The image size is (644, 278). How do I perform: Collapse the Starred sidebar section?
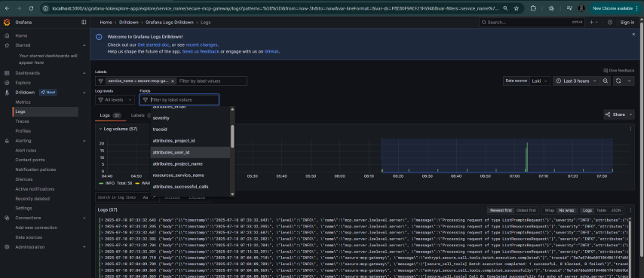[84, 45]
